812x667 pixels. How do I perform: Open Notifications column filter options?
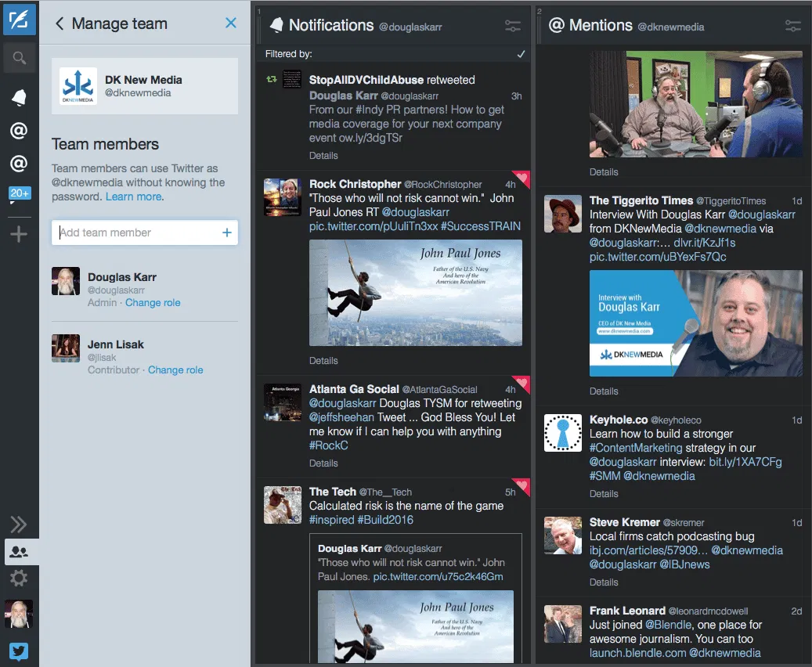coord(513,26)
